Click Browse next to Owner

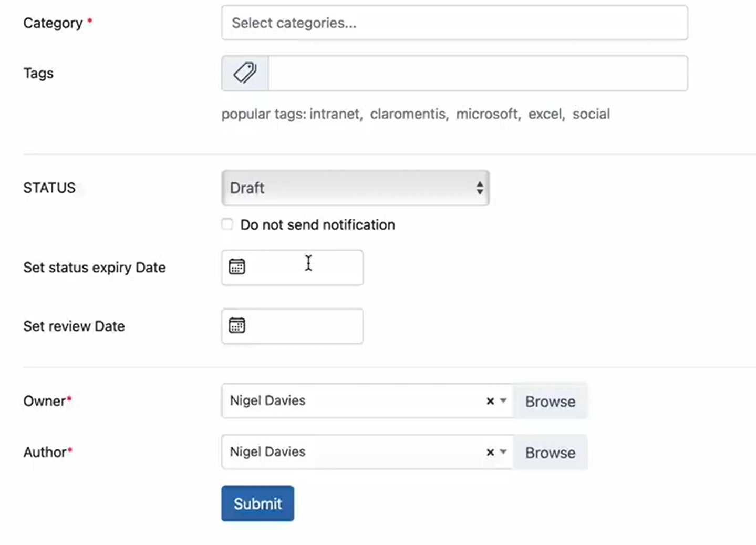click(x=550, y=402)
